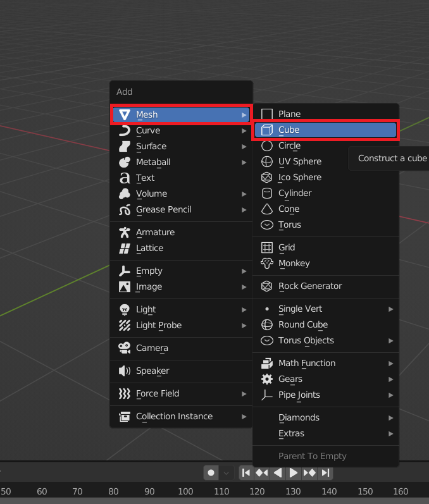Click the Monkey mesh icon

pos(267,263)
